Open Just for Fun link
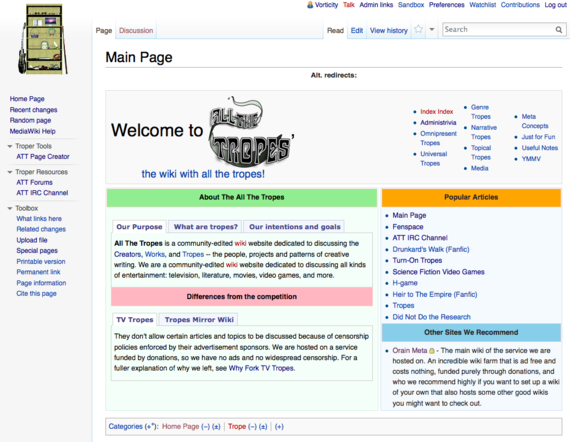Image resolution: width=570 pixels, height=442 pixels. tap(538, 137)
